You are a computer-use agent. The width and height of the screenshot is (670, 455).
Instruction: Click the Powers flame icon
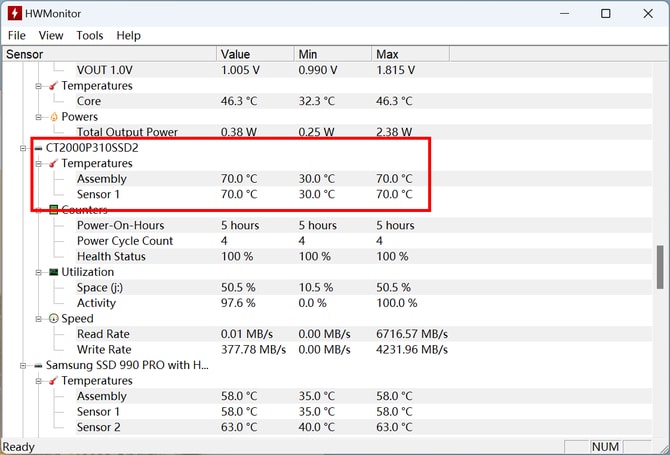(x=53, y=117)
